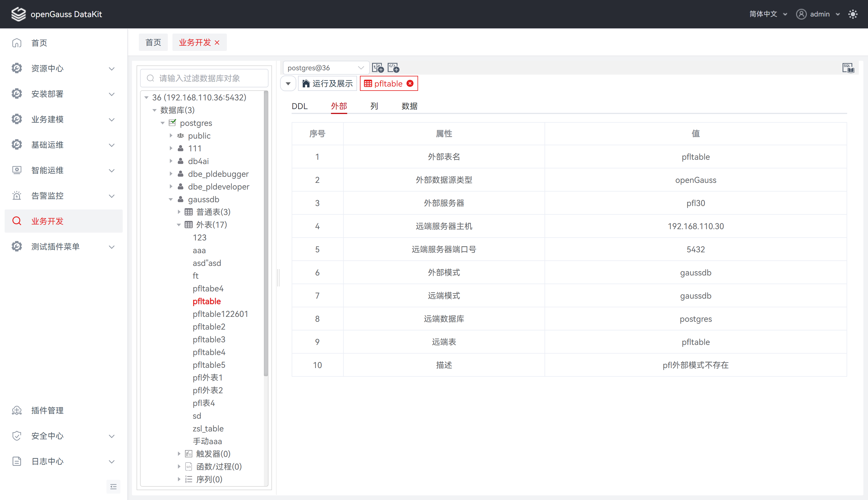Click the 资源中心 gear icon
Viewport: 868px width, 500px height.
17,68
